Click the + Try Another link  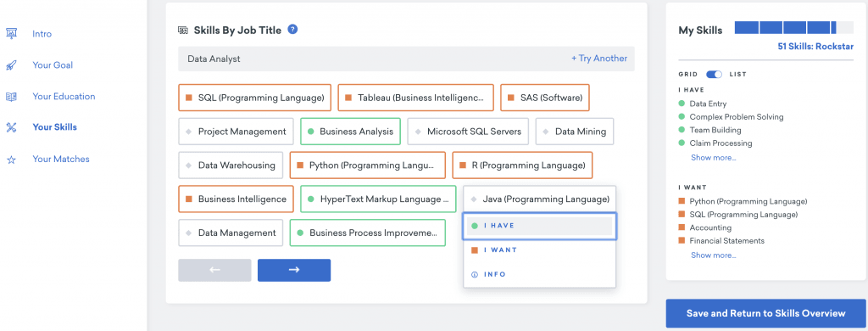599,59
